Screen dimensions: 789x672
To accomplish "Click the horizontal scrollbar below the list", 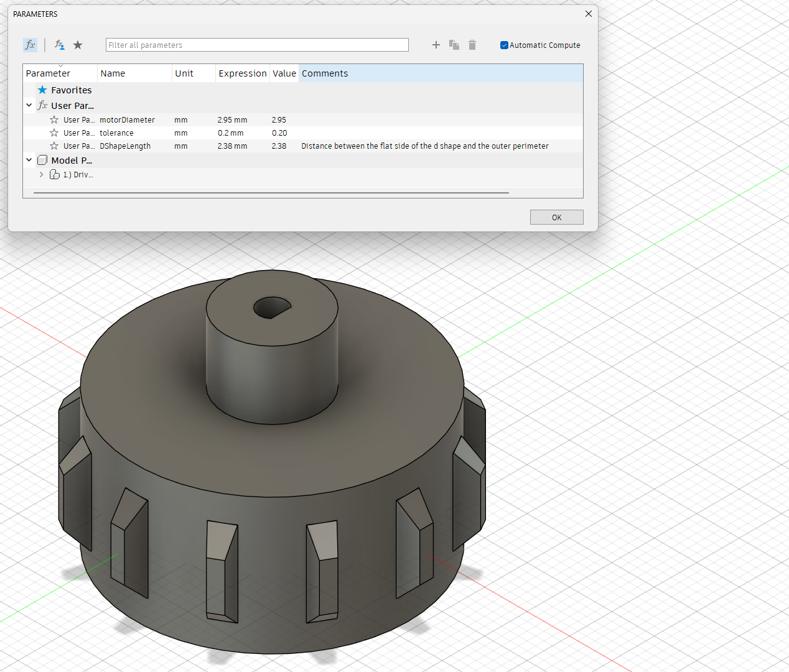I will coord(268,192).
